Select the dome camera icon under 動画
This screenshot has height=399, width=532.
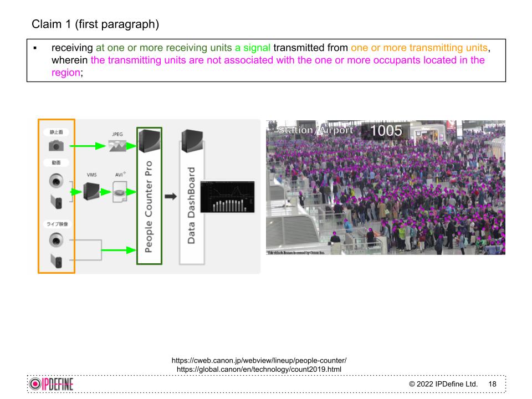point(56,181)
